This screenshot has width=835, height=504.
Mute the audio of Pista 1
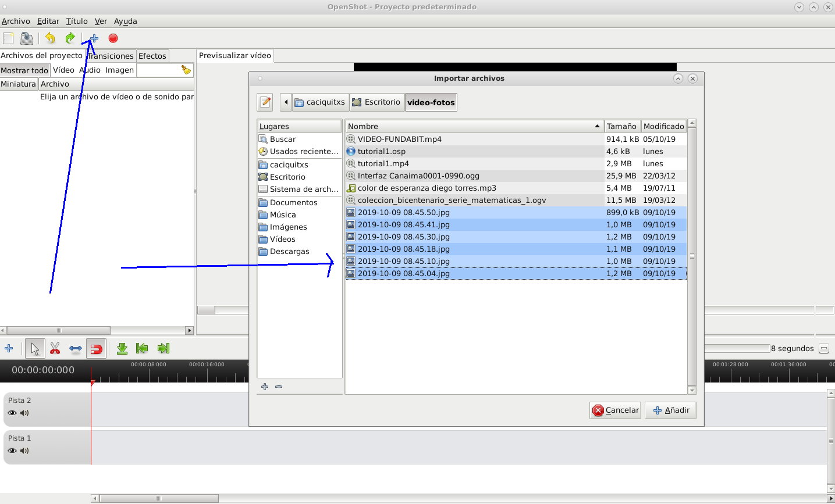coord(24,451)
